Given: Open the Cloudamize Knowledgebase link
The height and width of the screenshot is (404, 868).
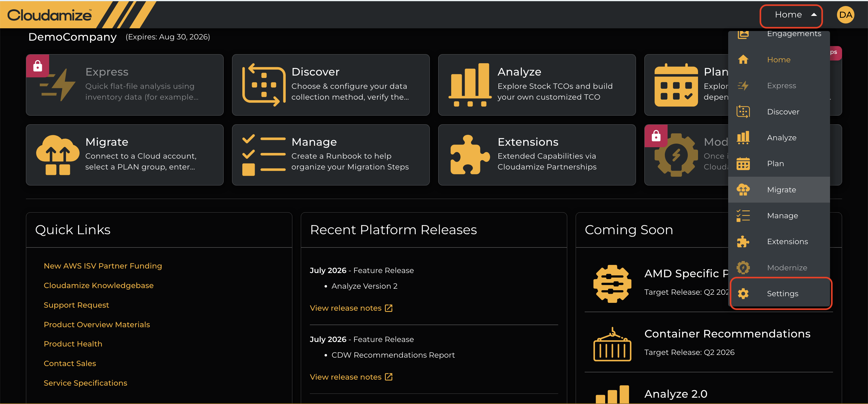Looking at the screenshot, I should coord(98,285).
